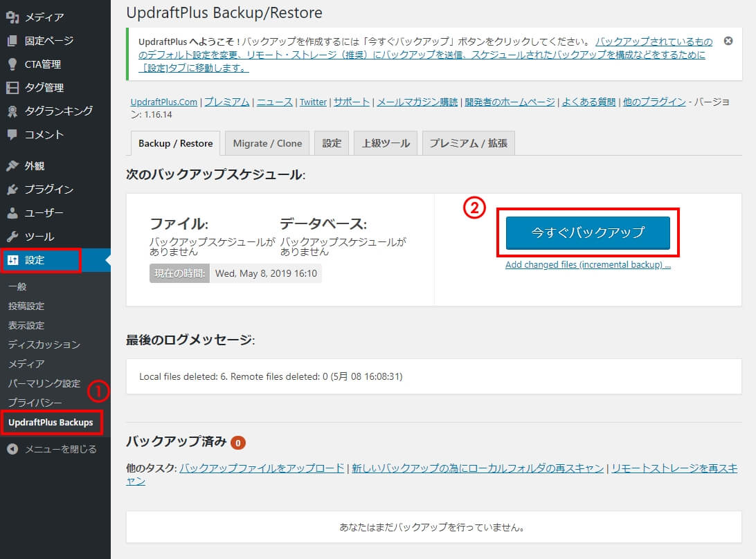Click the タグランキング award icon
The height and width of the screenshot is (559, 756).
12,111
